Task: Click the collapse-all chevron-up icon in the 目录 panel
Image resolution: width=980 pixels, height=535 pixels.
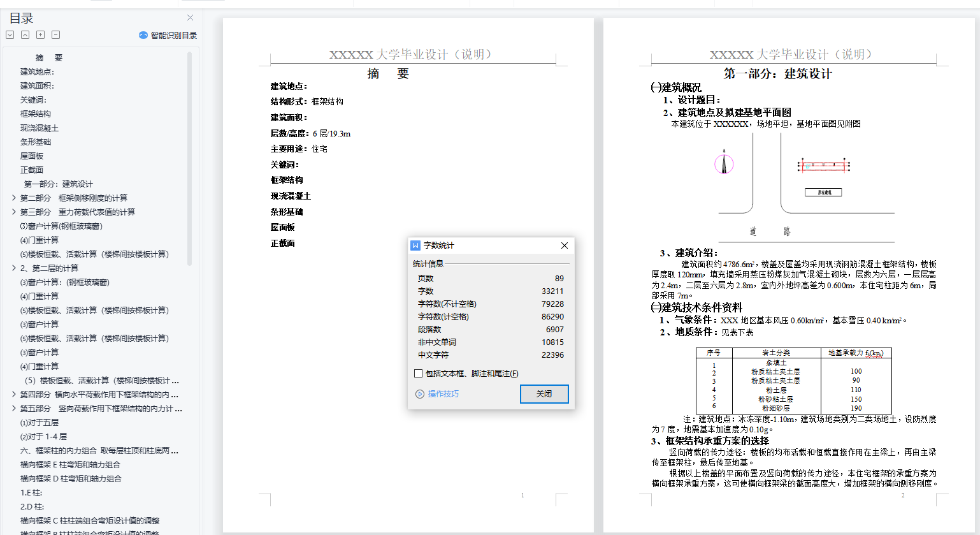Action: point(25,35)
